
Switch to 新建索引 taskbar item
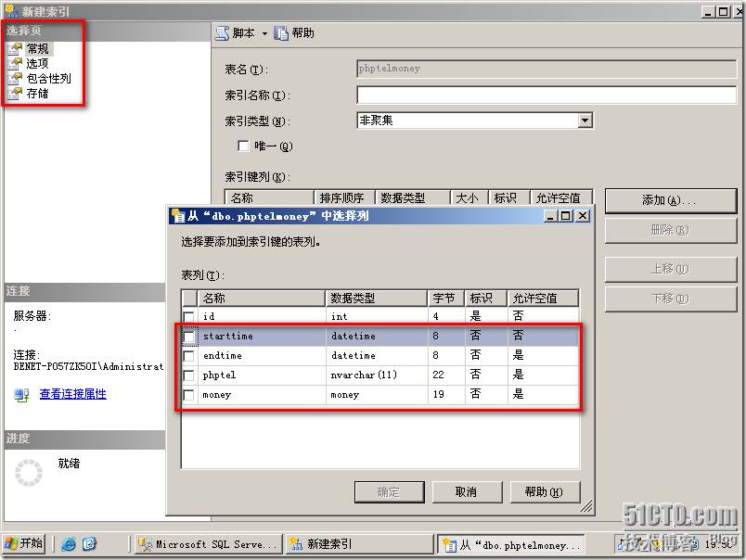click(x=360, y=544)
